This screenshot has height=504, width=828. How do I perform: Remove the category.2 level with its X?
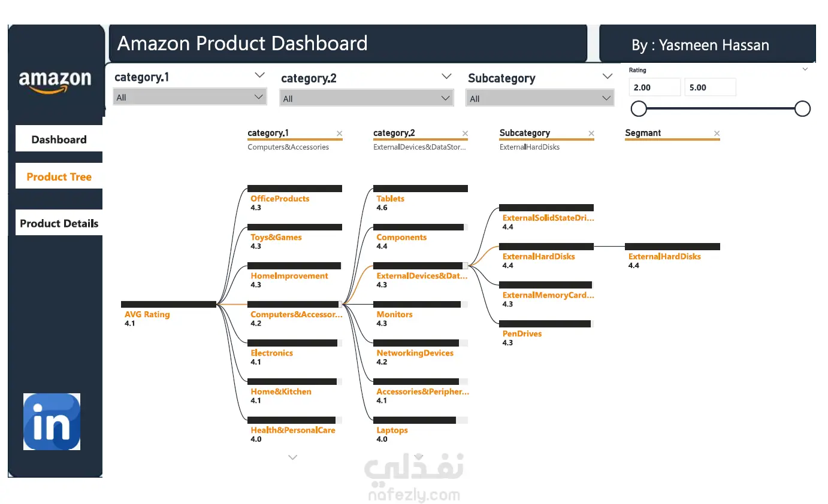[x=465, y=133]
